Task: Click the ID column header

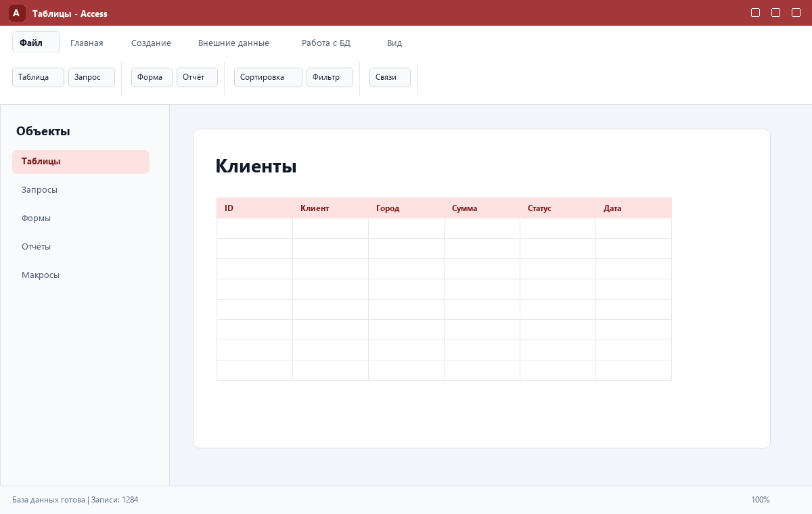Action: pos(254,208)
